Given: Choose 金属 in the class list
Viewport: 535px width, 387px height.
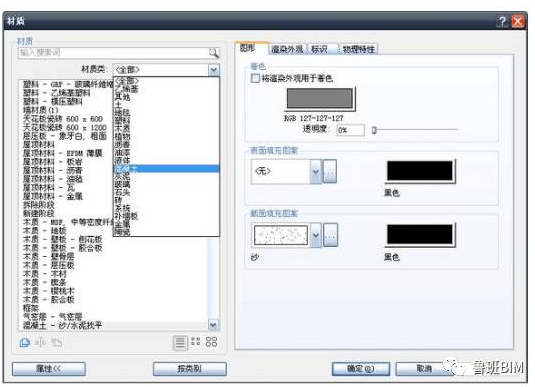Looking at the screenshot, I should 166,224.
